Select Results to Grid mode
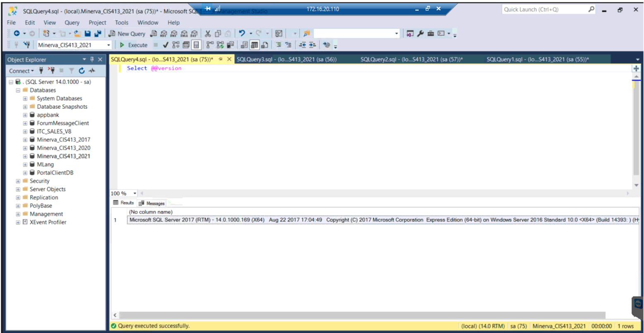This screenshot has width=644, height=333. point(255,45)
